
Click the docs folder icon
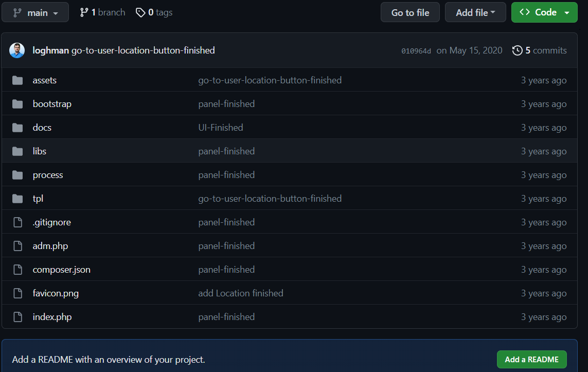click(x=17, y=128)
